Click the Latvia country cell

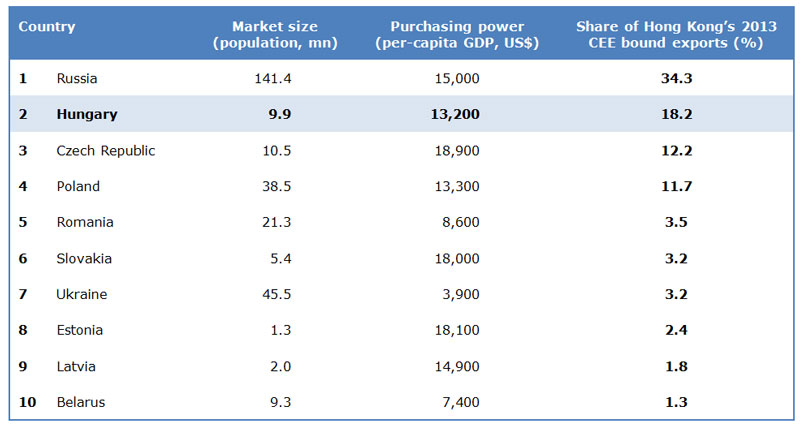(x=76, y=366)
